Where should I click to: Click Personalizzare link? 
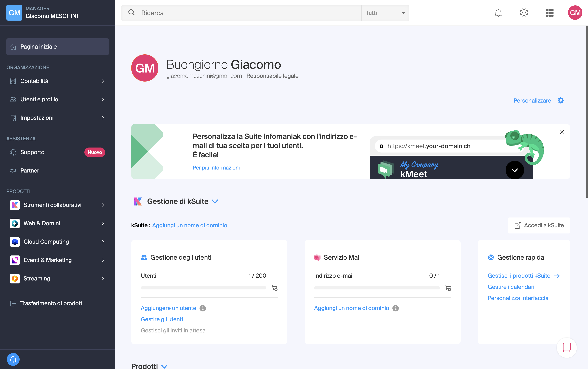[x=532, y=101]
